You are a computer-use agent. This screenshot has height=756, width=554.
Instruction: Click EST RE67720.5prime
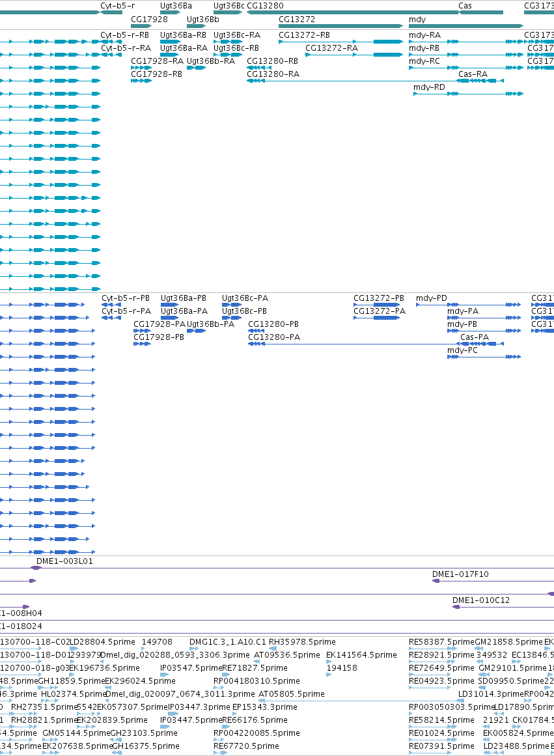246,746
